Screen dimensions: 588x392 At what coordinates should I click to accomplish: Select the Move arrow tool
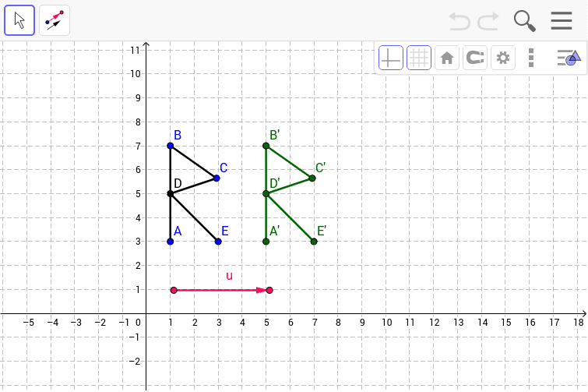click(x=19, y=20)
